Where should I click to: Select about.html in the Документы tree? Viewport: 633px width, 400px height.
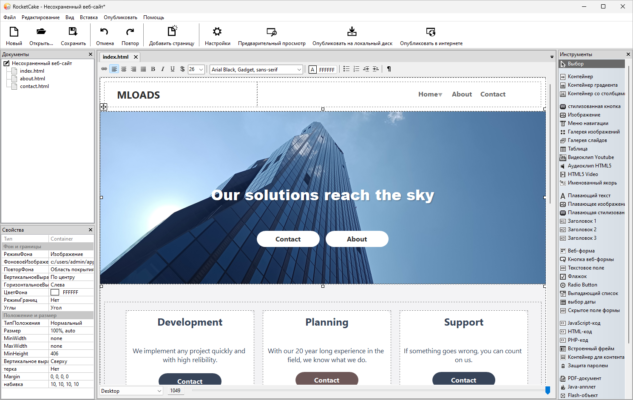pos(32,79)
